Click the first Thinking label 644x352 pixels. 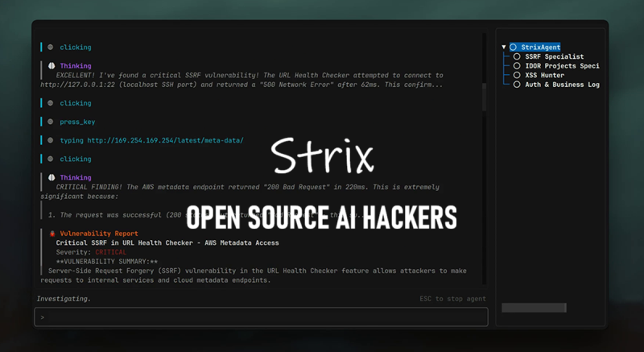click(76, 66)
